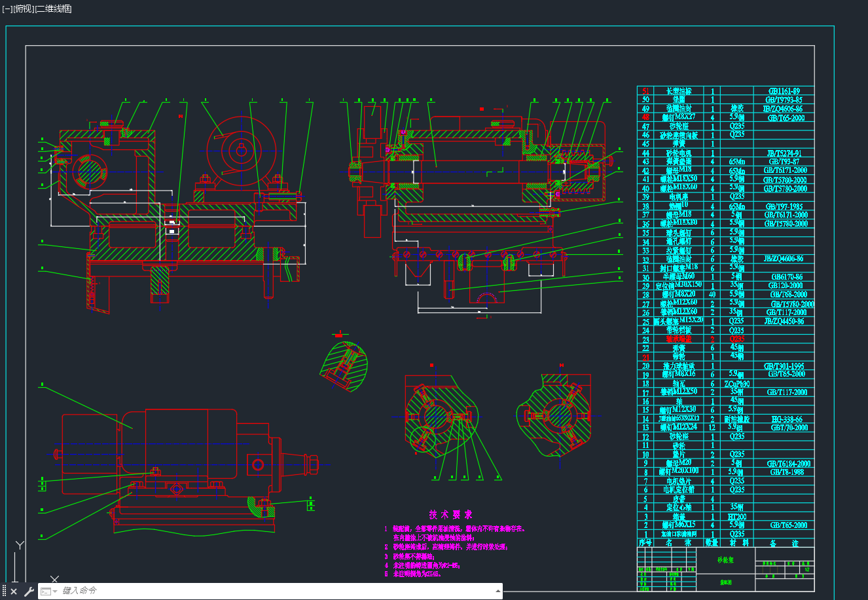The image size is (868, 600).
Task: Select the red 轴承端盖 part name
Action: (x=679, y=339)
